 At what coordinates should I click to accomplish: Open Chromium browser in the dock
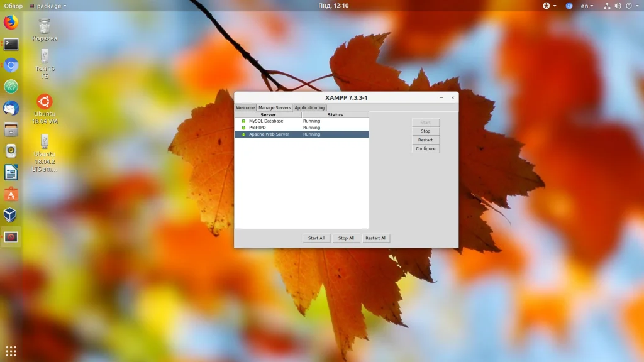click(11, 65)
